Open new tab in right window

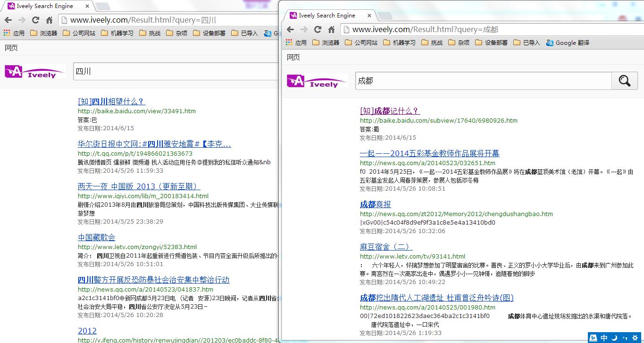coord(385,16)
